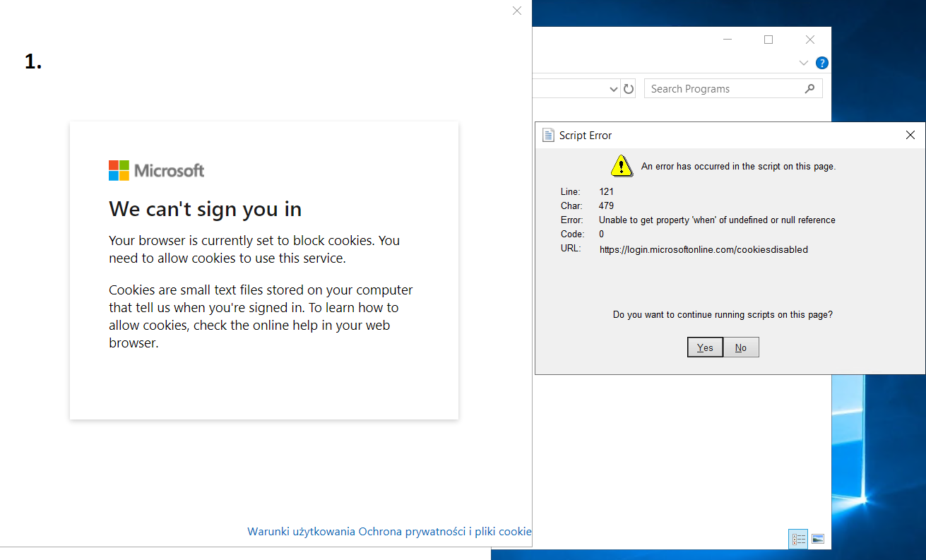This screenshot has height=560, width=926.
Task: Refresh the Programs window address bar
Action: (629, 89)
